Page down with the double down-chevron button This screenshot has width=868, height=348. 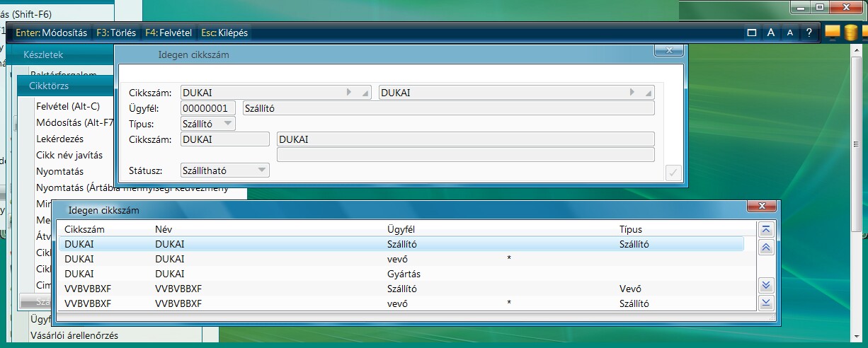(765, 285)
